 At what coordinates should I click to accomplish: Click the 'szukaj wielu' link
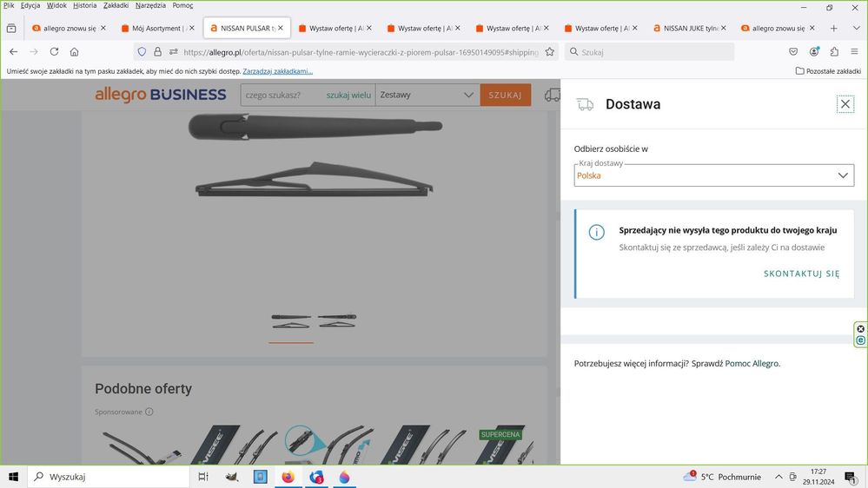(x=348, y=96)
